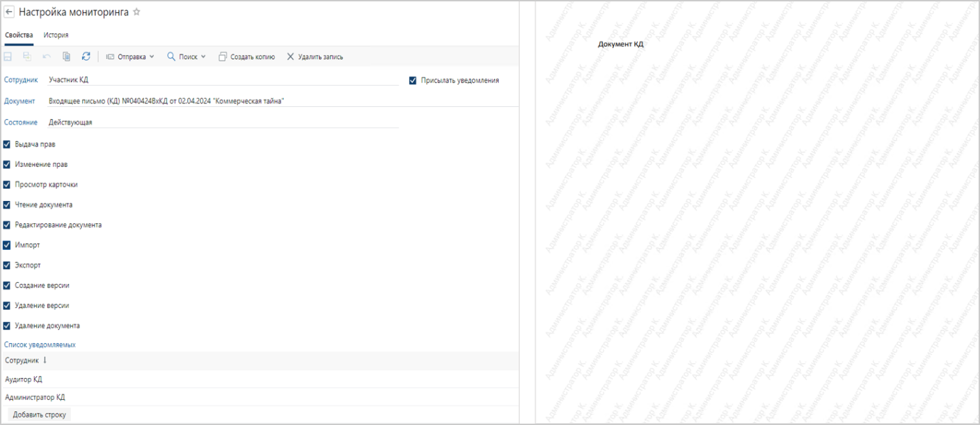Image resolution: width=980 pixels, height=425 pixels.
Task: Go back using the arrow beside the title
Action: 10,12
